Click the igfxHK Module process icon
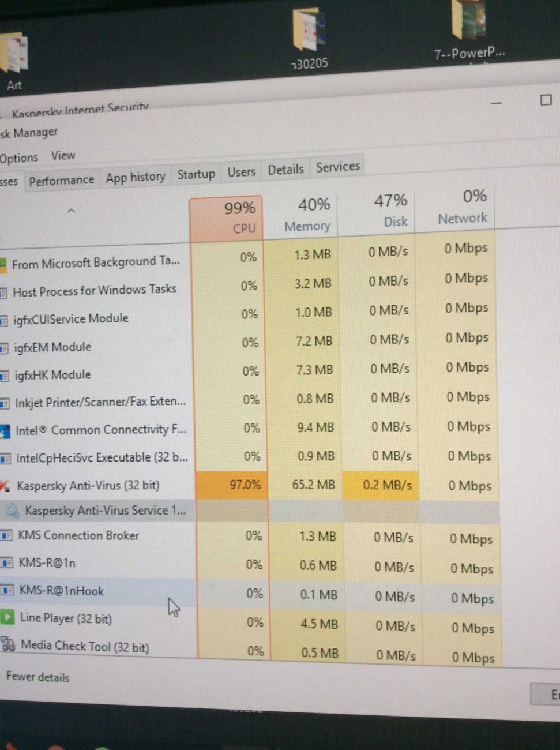Screen dimensions: 560x750 coord(5,376)
